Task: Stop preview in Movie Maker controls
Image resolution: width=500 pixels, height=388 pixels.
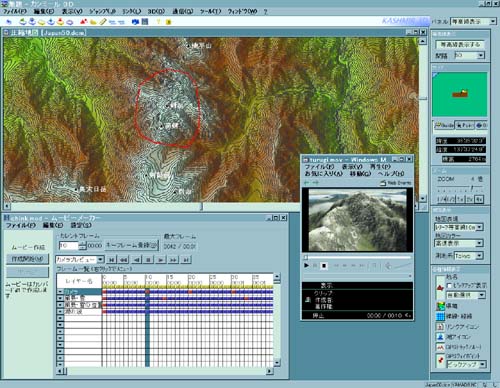Action: (149, 259)
